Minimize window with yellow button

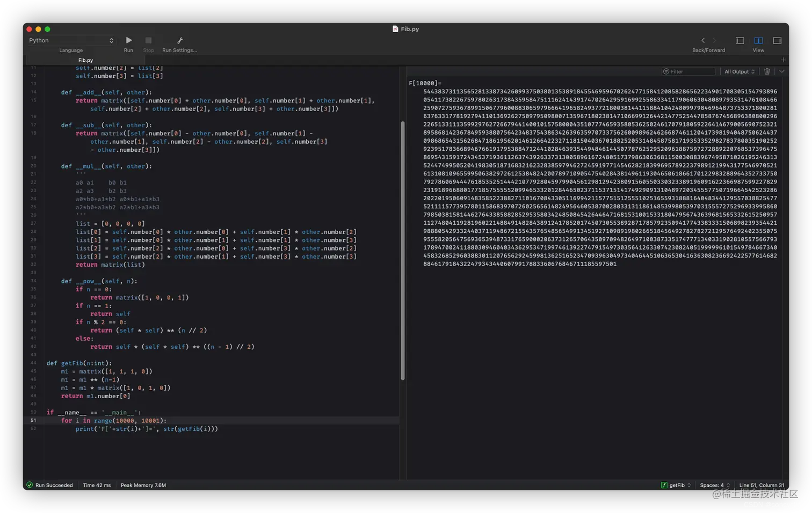39,29
